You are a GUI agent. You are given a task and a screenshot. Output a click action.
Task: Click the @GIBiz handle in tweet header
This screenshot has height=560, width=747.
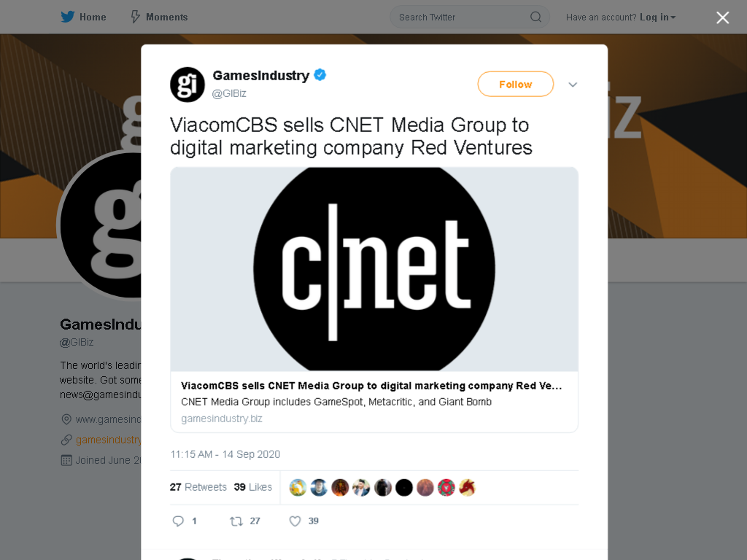coord(229,93)
